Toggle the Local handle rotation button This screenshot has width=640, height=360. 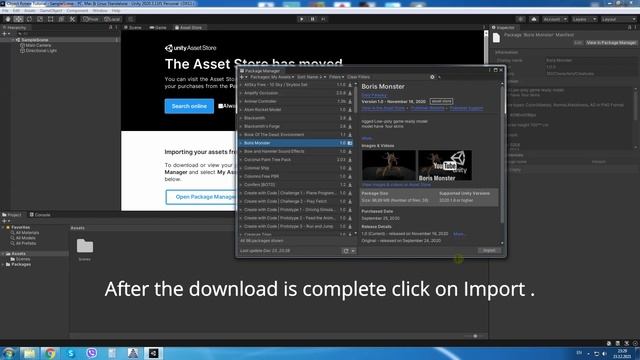tap(112, 19)
